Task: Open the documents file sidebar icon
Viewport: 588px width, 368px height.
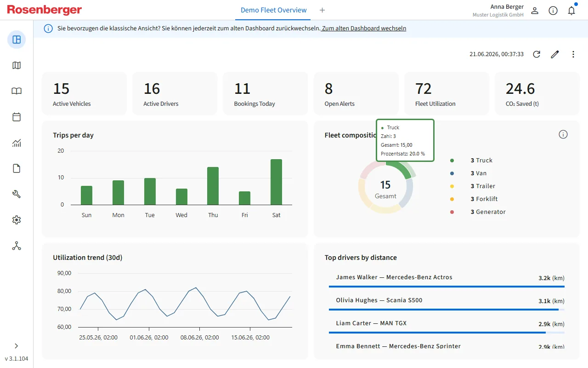Action: 17,168
